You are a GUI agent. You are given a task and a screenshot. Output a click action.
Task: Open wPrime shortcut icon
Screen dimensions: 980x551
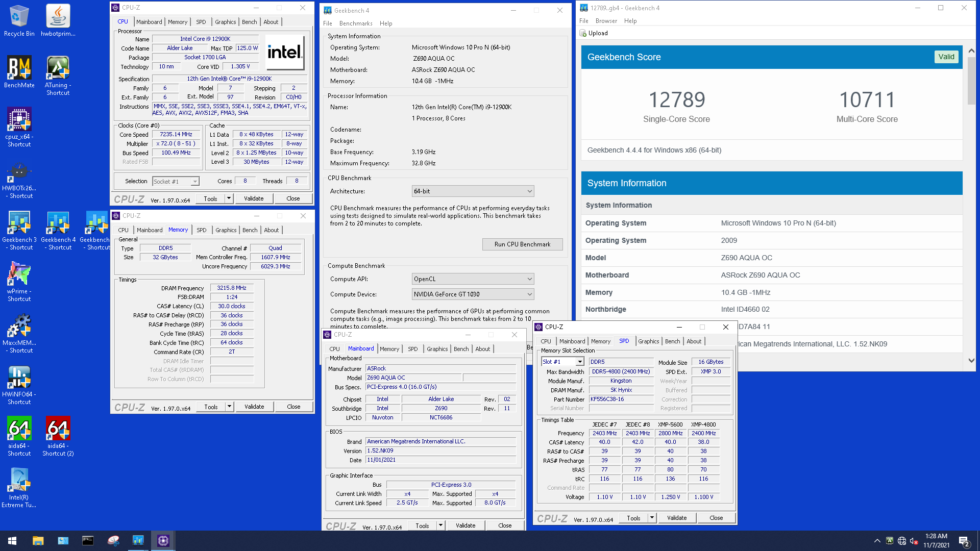(19, 282)
